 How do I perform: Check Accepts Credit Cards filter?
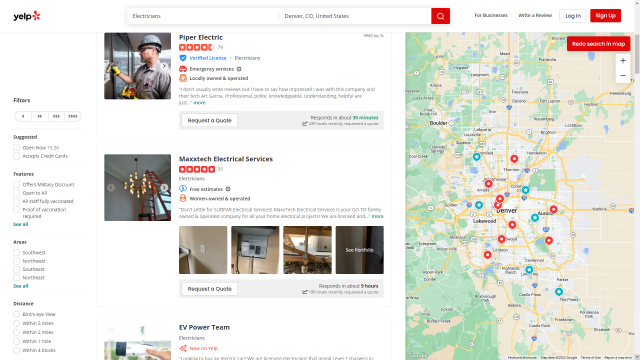point(16,156)
